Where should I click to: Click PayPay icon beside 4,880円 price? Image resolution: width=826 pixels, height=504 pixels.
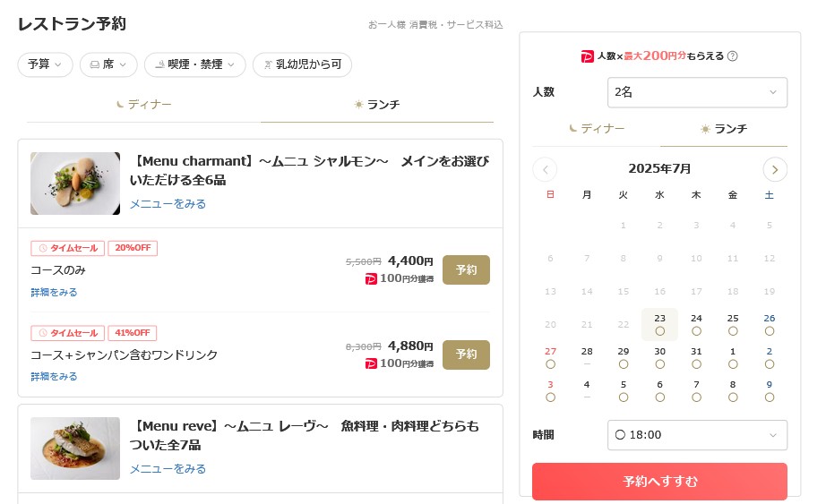point(371,363)
